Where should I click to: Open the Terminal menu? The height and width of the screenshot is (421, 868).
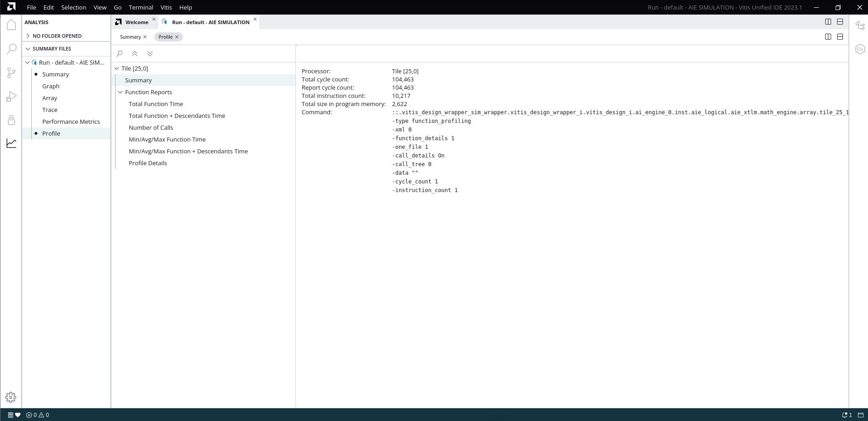pos(141,7)
